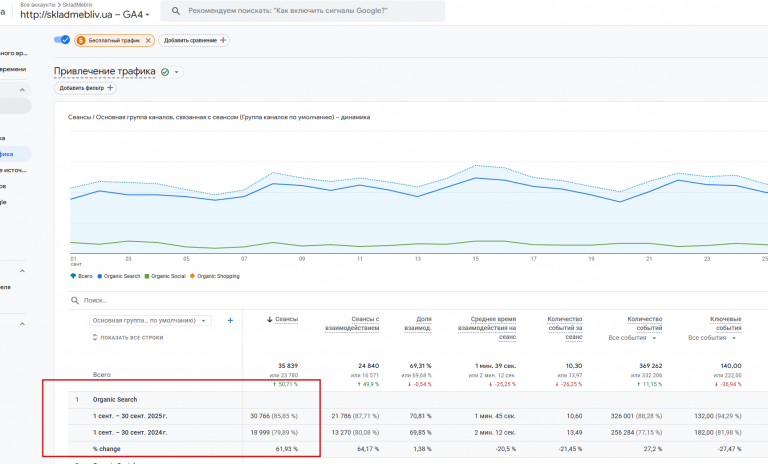This screenshot has height=464, width=768.
Task: Click SkladMebliv breadcrumb link
Action: [x=77, y=4]
